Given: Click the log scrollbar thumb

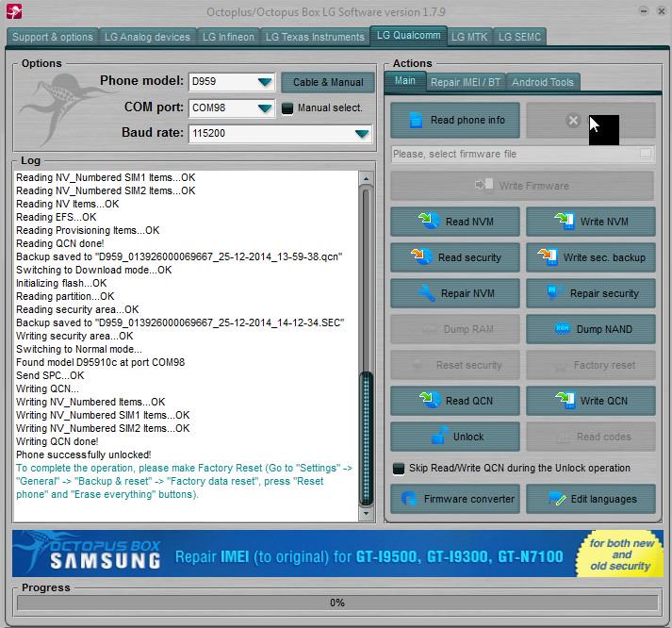Looking at the screenshot, I should tap(366, 438).
